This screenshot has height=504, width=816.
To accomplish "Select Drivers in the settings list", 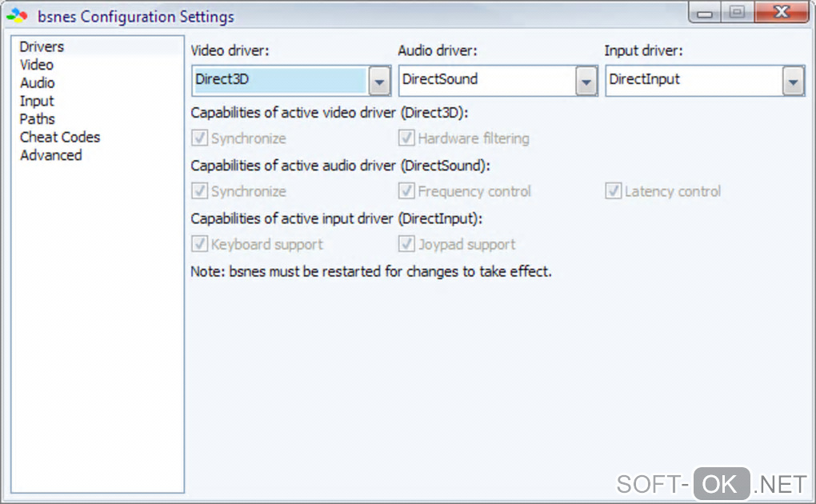I will (42, 46).
